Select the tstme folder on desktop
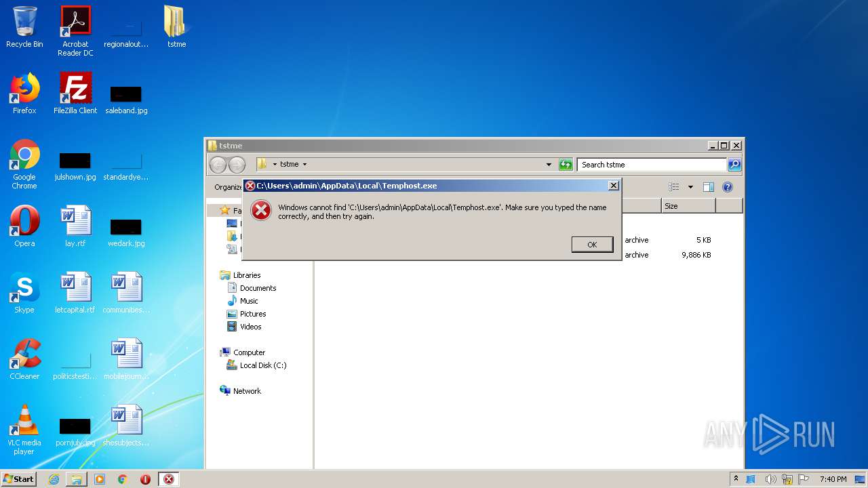The width and height of the screenshot is (868, 488). click(x=176, y=27)
